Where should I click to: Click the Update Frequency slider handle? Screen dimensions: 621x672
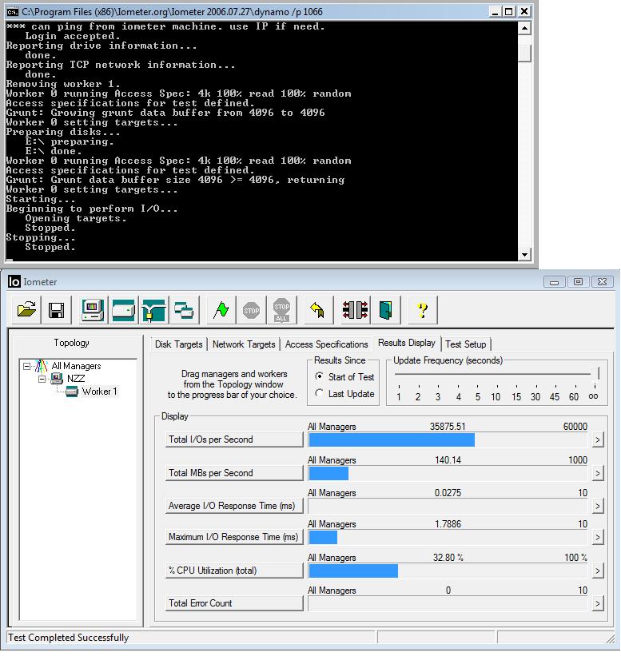pos(595,373)
